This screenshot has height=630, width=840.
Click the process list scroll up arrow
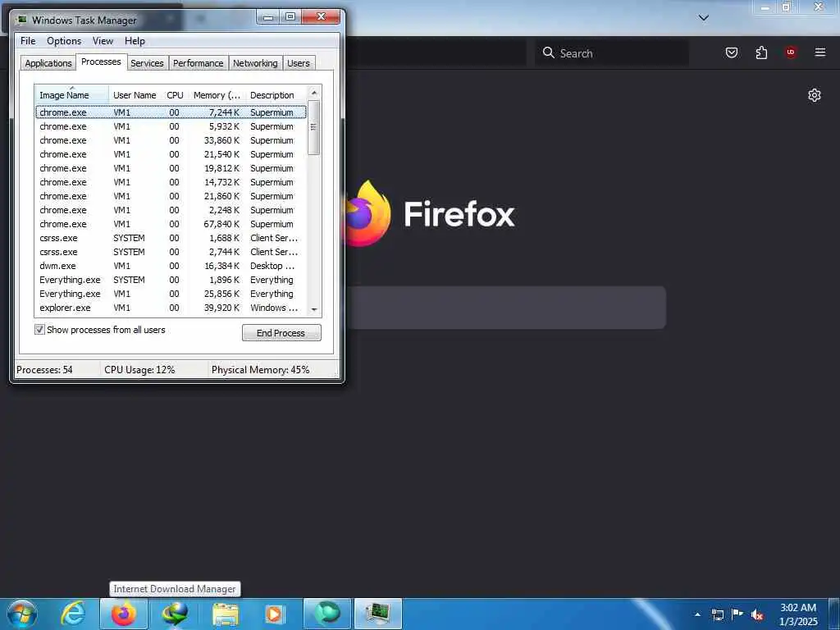(314, 93)
